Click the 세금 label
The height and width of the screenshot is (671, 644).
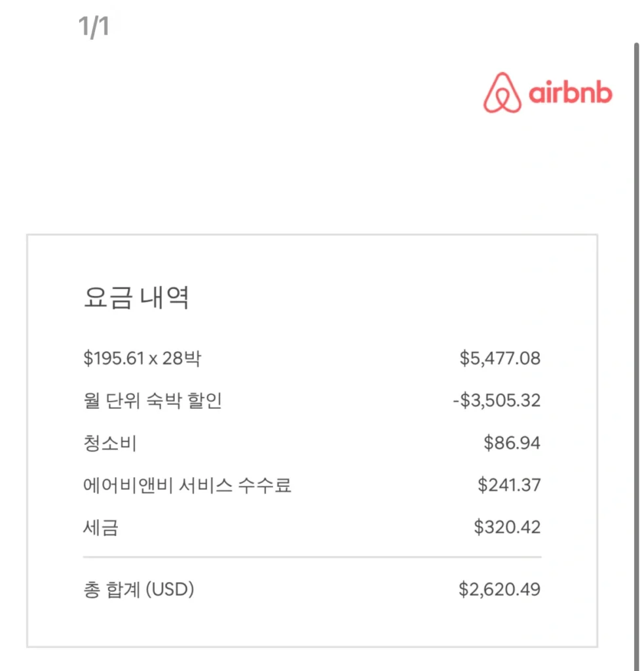[x=101, y=527]
